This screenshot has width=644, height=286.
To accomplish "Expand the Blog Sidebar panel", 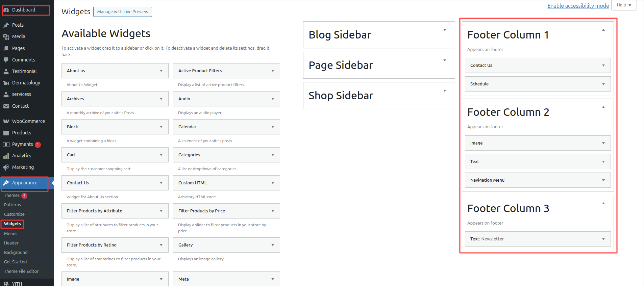I will click(x=445, y=30).
